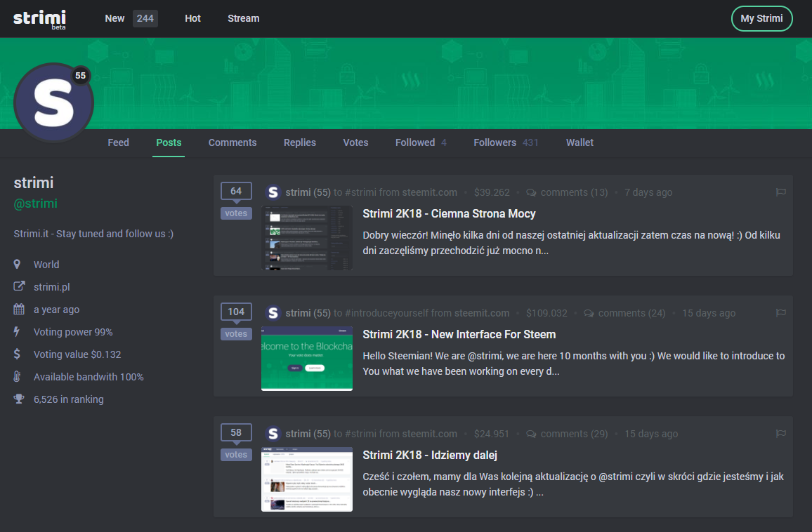The height and width of the screenshot is (532, 812).
Task: Click author avatar on New Interface For Steem post
Action: 273,312
